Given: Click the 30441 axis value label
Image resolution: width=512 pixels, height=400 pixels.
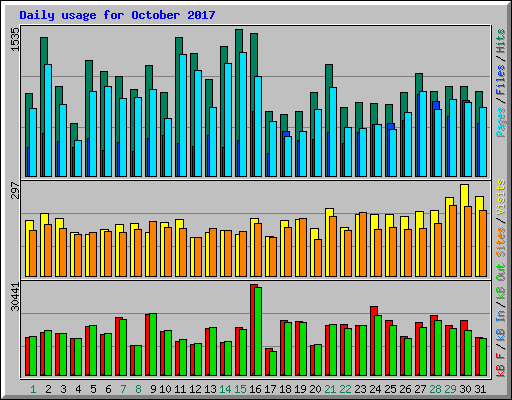Looking at the screenshot, I should click(x=15, y=297).
